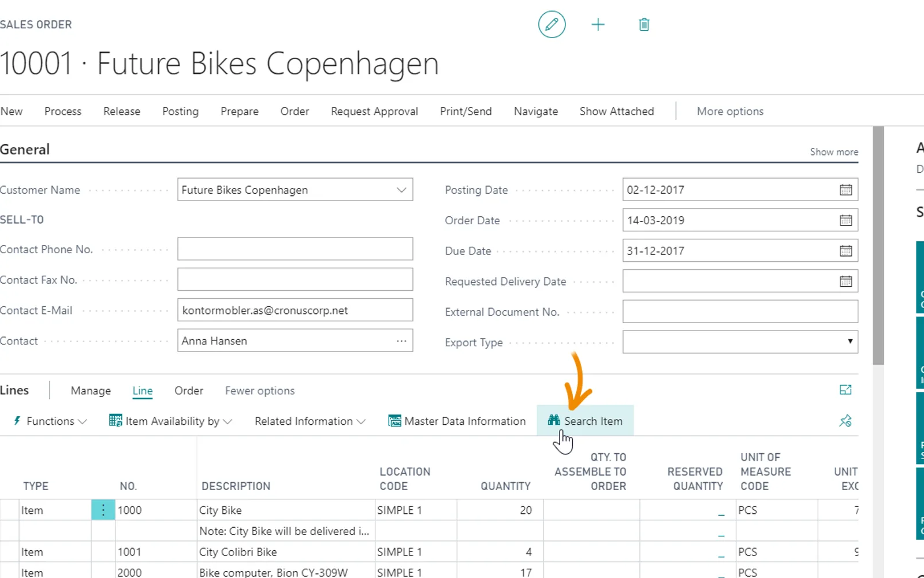The height and width of the screenshot is (578, 924).
Task: Expand the Customer Name dropdown
Action: 401,190
